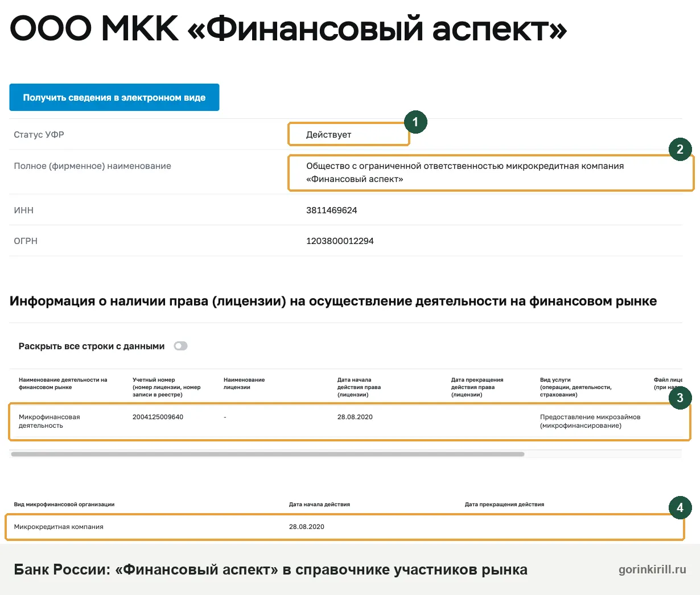The image size is (700, 595).
Task: Click the horizontal table scrollbar
Action: click(267, 454)
